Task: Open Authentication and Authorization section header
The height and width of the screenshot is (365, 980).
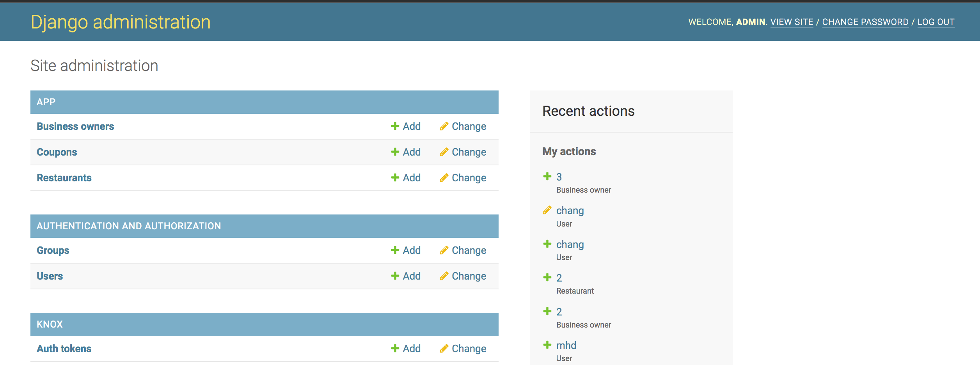Action: pos(129,226)
